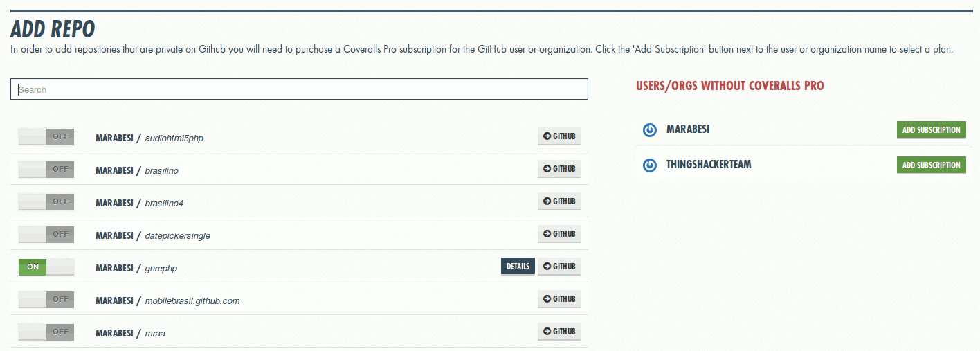Open the mobilebrasil.github.com repo name

[192, 301]
